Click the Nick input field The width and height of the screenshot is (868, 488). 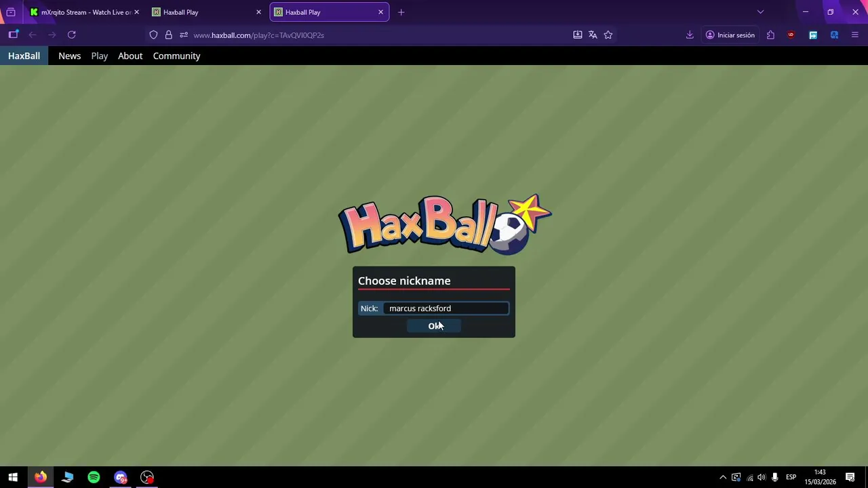(446, 308)
